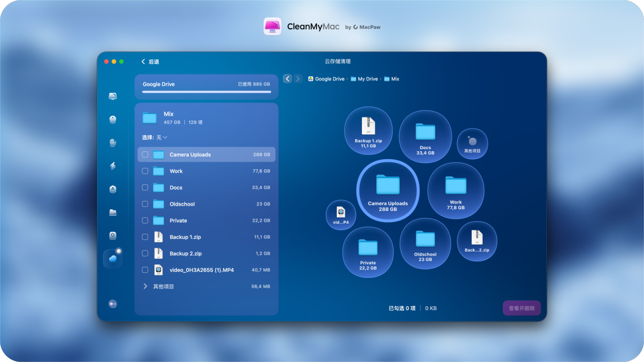
Task: Check the video_0H3A2655 (1).MP4 checkbox
Action: point(145,270)
